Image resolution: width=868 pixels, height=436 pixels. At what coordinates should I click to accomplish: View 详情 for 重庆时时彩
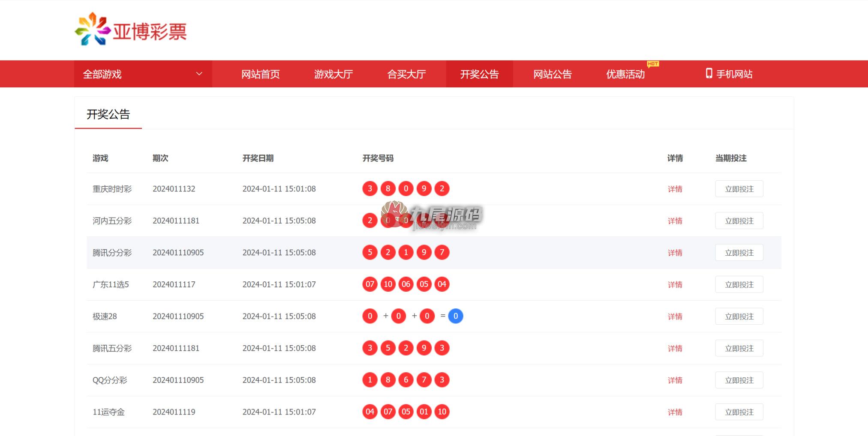(x=675, y=189)
